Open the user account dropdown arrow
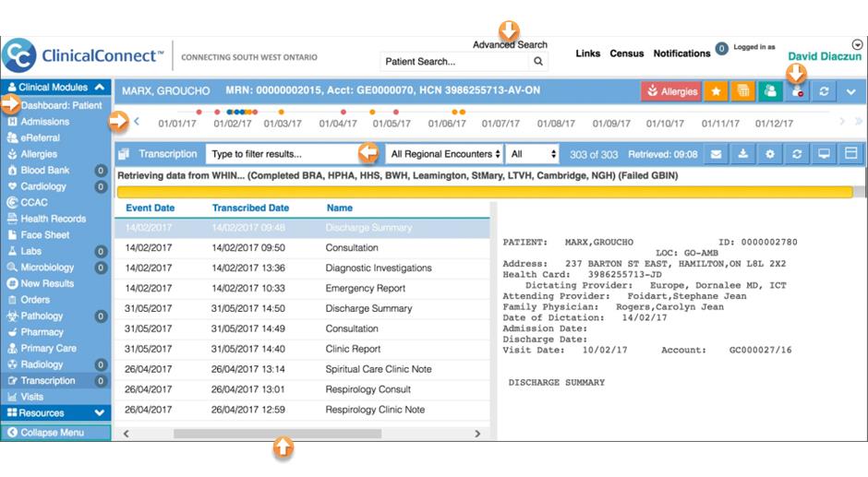This screenshot has width=868, height=477. [x=857, y=44]
